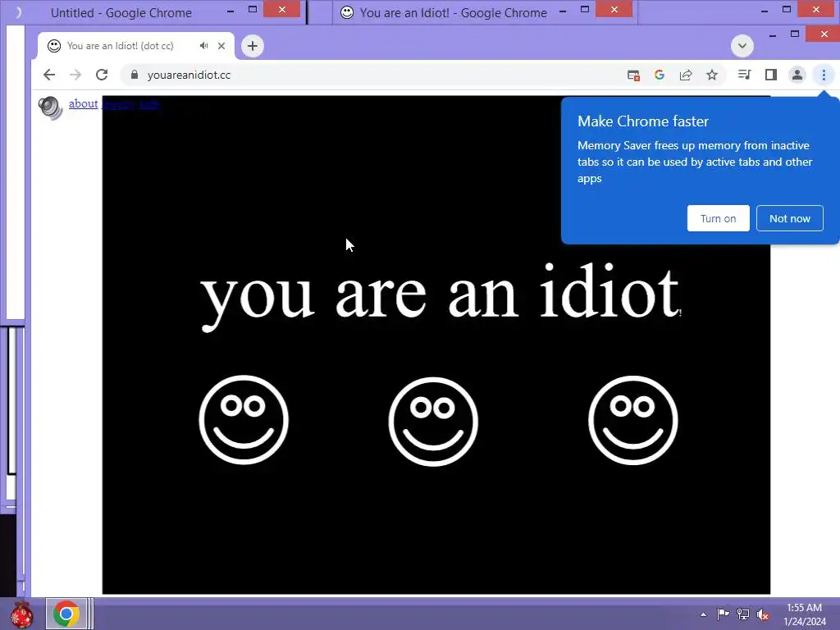Click the forward navigation arrow
This screenshot has width=840, height=630.
[75, 75]
